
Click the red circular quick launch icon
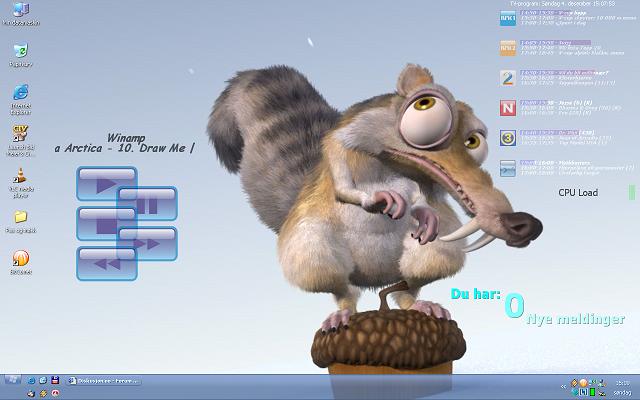pyautogui.click(x=55, y=393)
